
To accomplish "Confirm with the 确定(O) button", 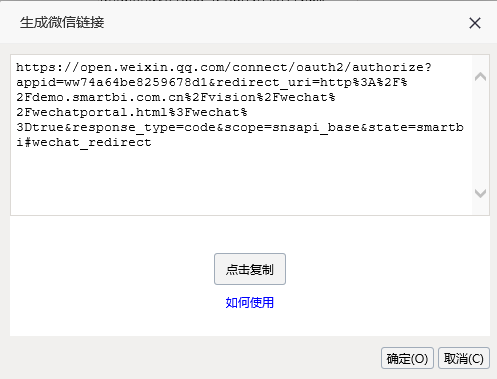I will pos(407,358).
